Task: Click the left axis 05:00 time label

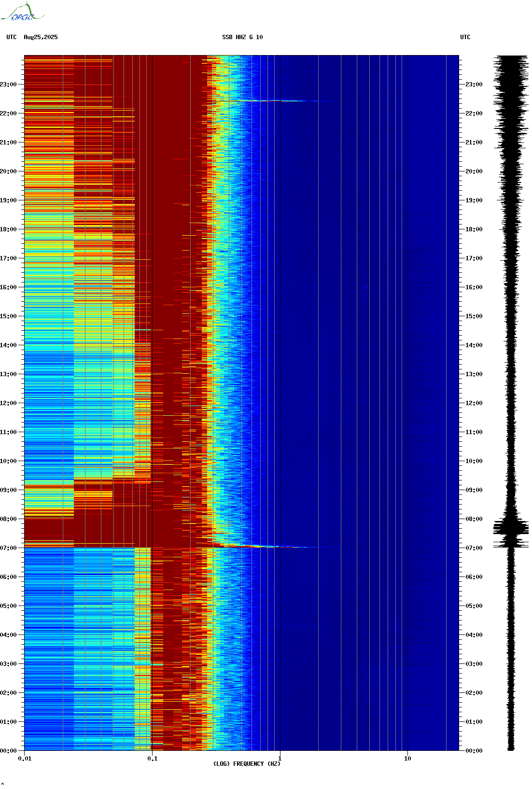Action: click(x=8, y=606)
